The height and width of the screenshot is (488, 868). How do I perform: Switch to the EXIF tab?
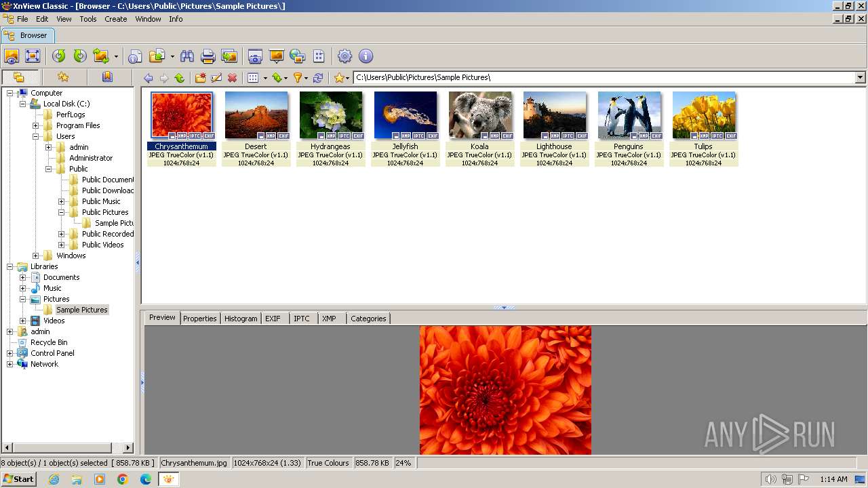273,319
